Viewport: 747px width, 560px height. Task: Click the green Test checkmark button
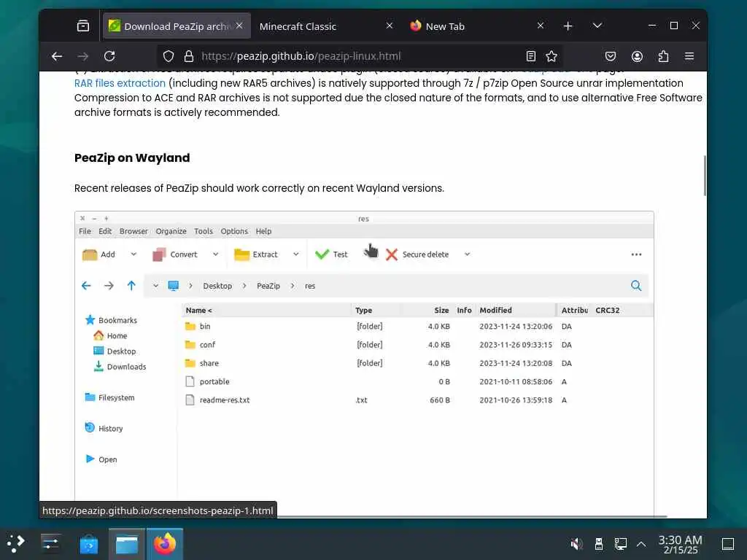332,254
